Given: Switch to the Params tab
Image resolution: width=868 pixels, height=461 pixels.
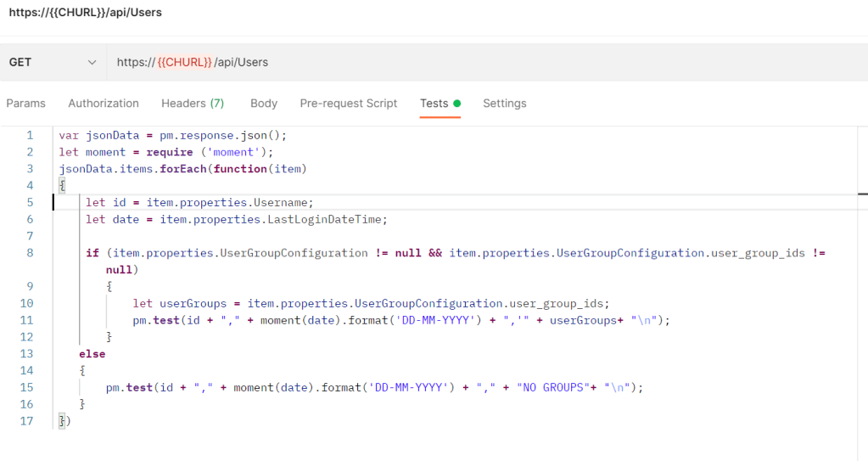Looking at the screenshot, I should (25, 104).
